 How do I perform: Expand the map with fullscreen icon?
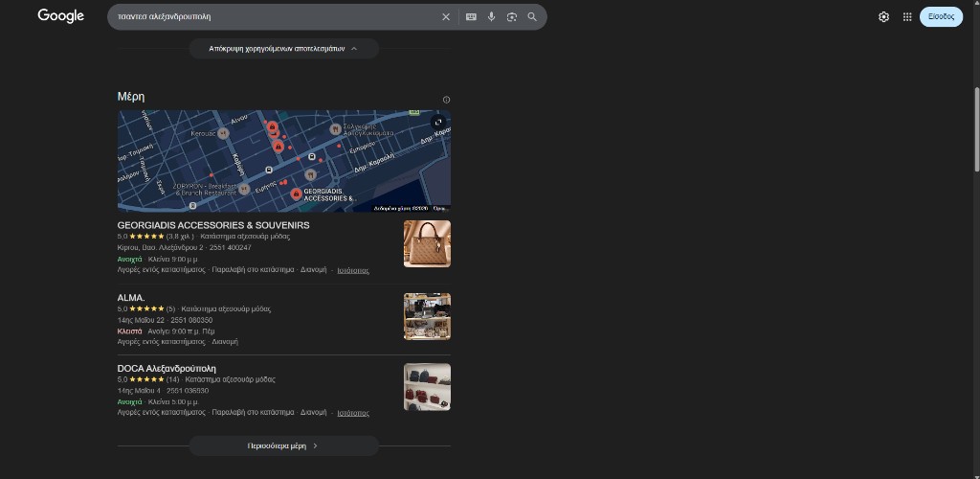[438, 122]
